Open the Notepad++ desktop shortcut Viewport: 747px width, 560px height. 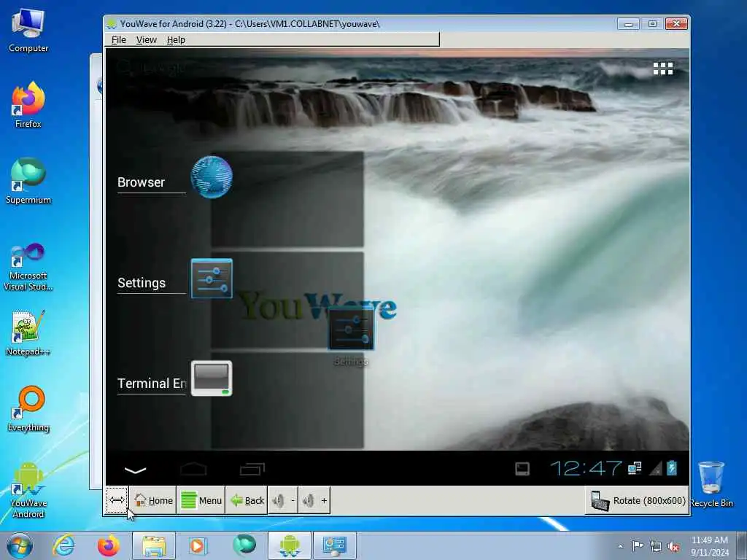pos(28,332)
